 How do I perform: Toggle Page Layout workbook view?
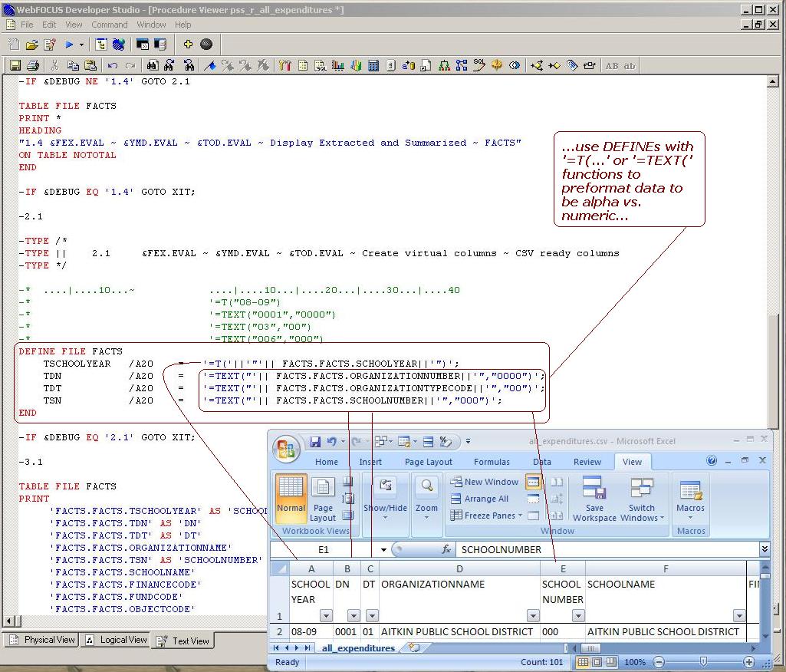coord(323,500)
